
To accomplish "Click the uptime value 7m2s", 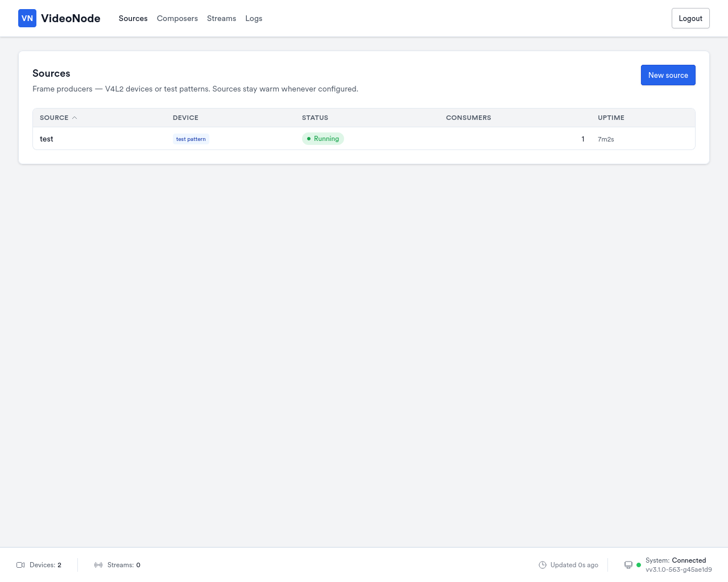I will (606, 139).
